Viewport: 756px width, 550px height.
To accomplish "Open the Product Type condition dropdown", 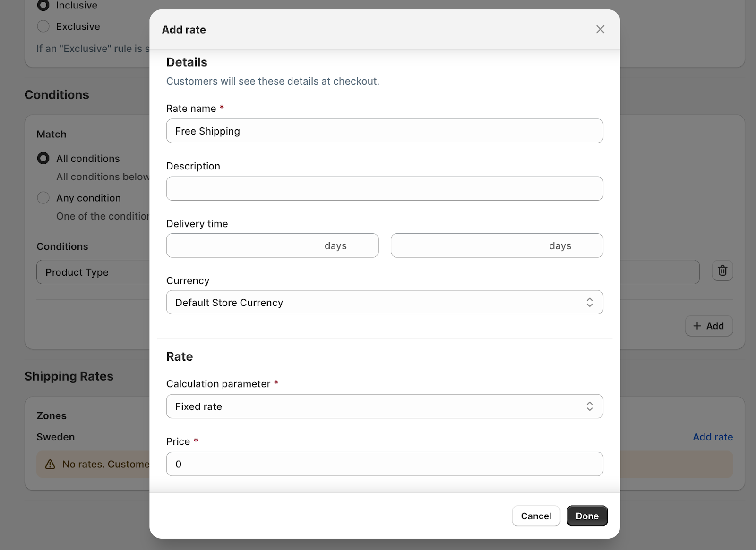I will tap(93, 272).
